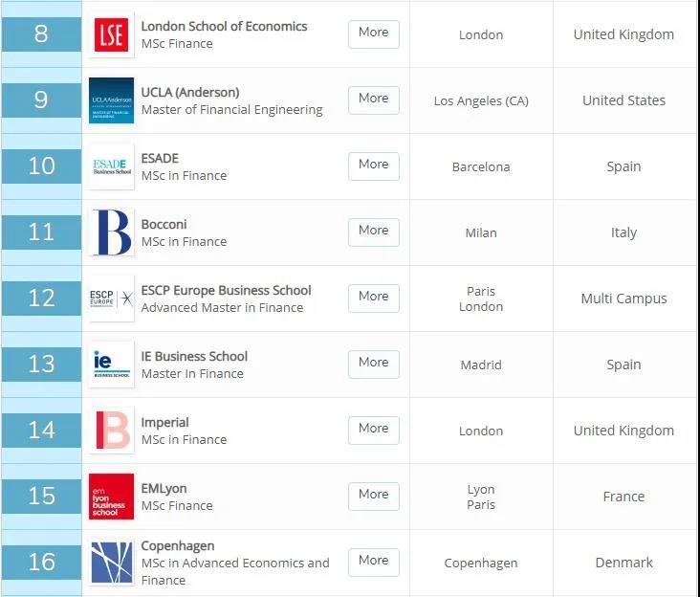This screenshot has width=700, height=597.
Task: Open London School of Economics title link
Action: (x=224, y=27)
